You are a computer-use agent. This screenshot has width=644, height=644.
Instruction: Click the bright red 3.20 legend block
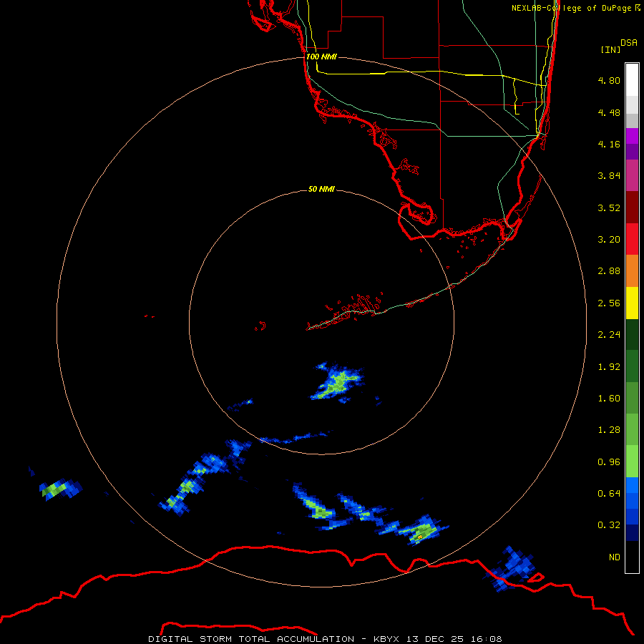coord(632,239)
